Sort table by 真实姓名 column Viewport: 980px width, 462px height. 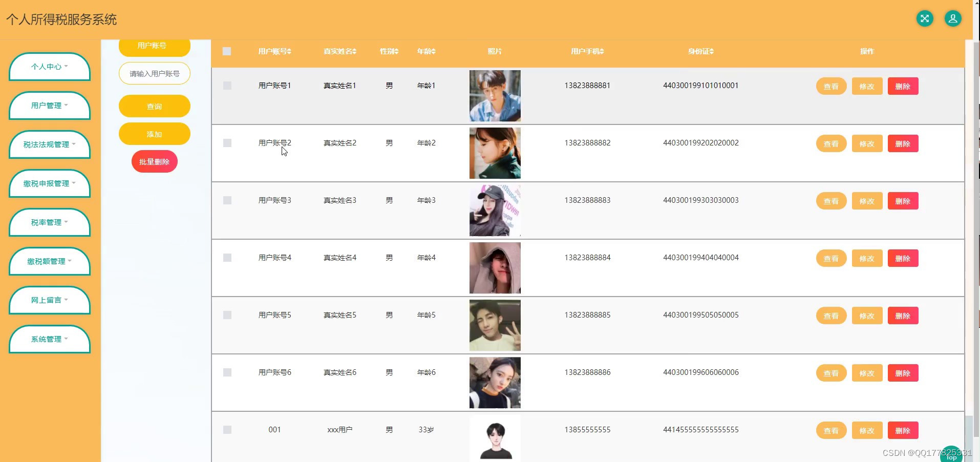click(x=340, y=51)
